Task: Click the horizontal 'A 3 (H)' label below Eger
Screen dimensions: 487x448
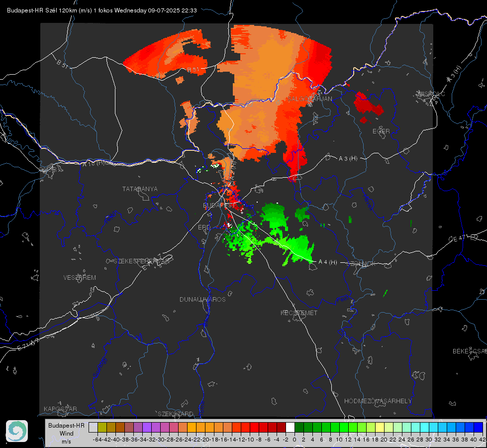Action: click(x=348, y=159)
